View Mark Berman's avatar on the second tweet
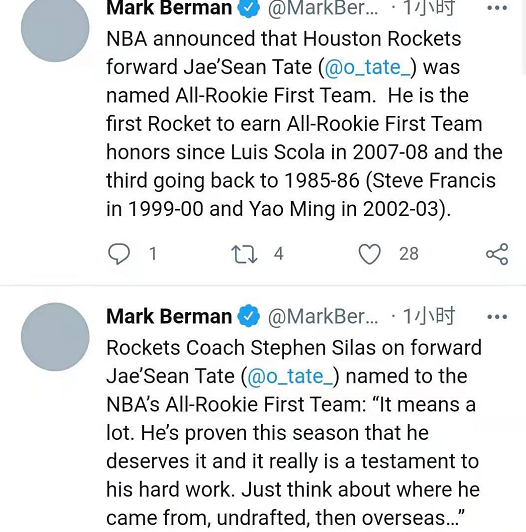The width and height of the screenshot is (526, 532). tap(55, 337)
